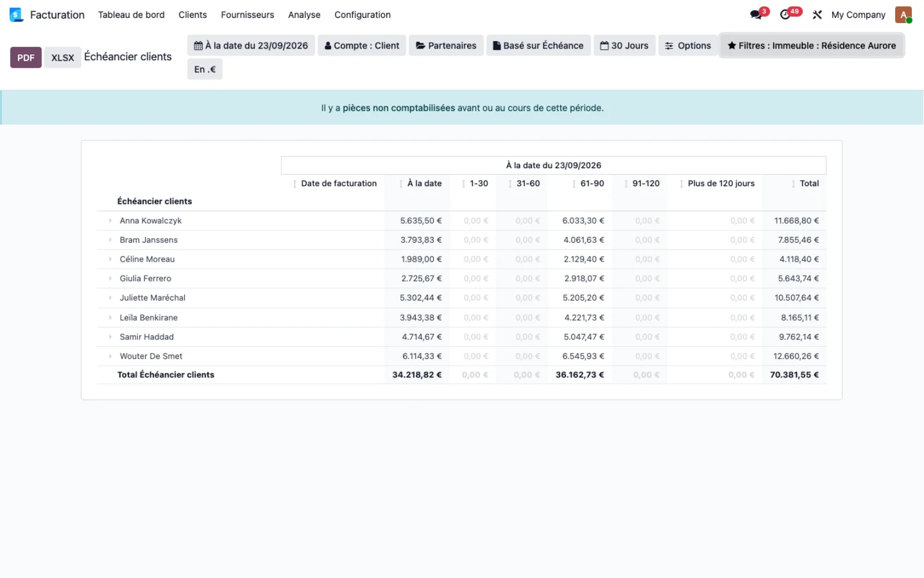Viewport: 924px width, 578px height.
Task: Open the date filter 23/09/2026 dropdown
Action: point(251,46)
